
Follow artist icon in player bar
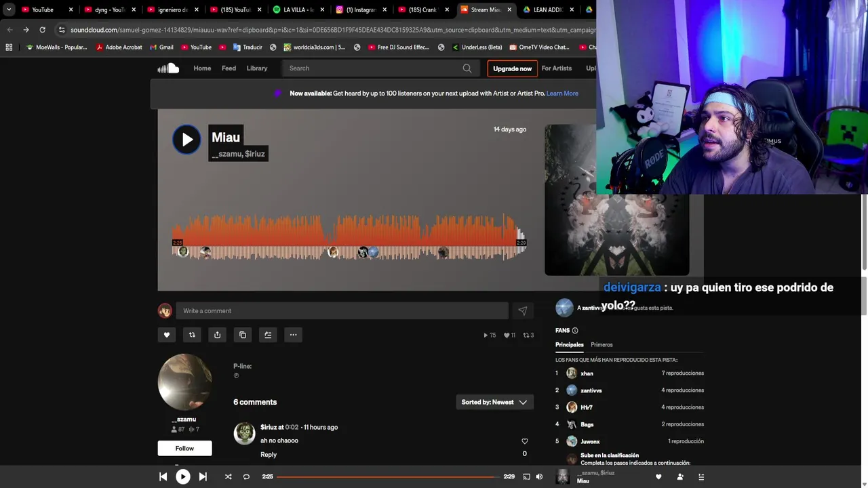tap(680, 476)
